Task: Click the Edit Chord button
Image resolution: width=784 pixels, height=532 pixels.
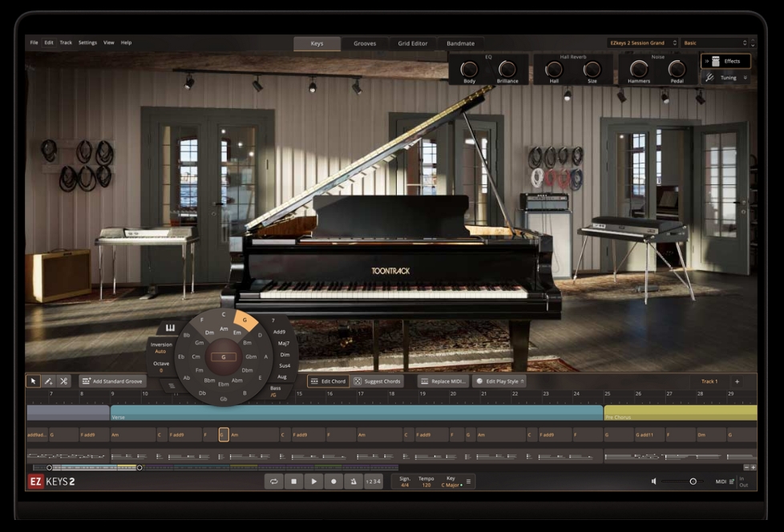Action: coord(328,381)
